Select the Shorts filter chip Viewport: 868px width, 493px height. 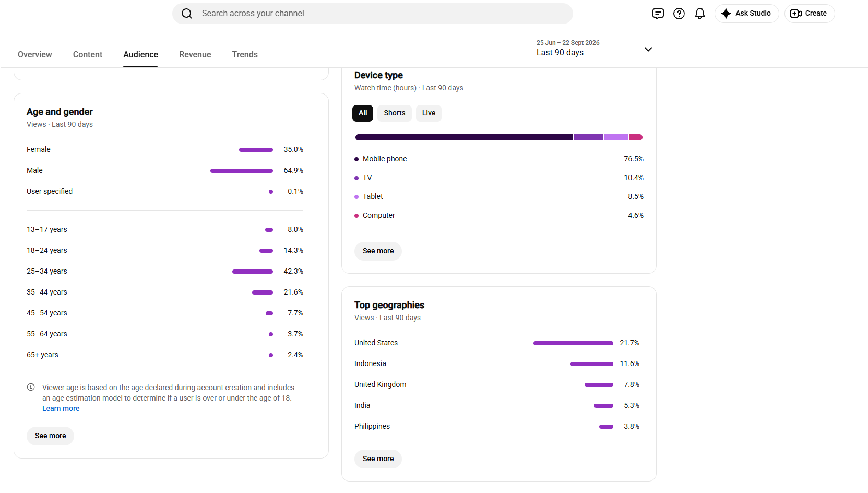click(x=395, y=113)
